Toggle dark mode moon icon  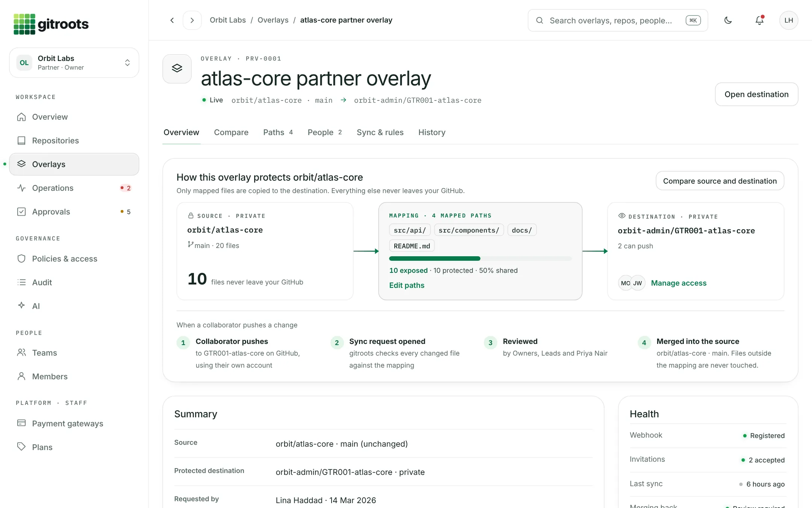click(728, 20)
